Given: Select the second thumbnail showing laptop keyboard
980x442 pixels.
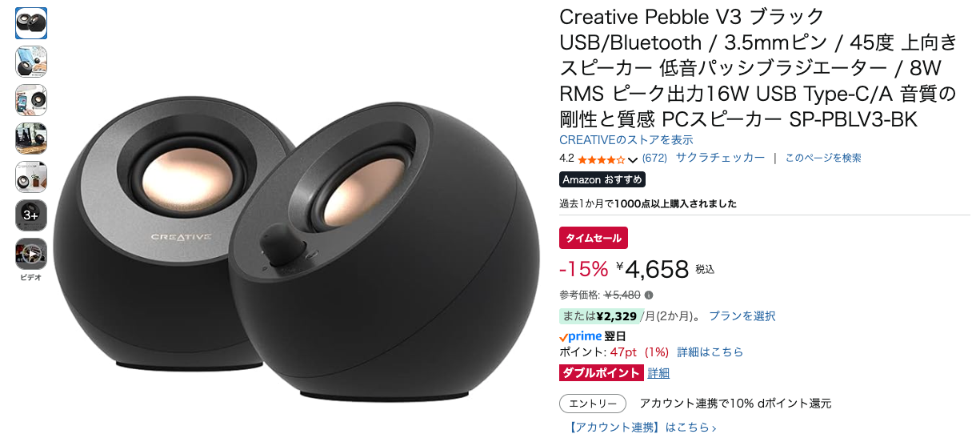Looking at the screenshot, I should [x=31, y=62].
